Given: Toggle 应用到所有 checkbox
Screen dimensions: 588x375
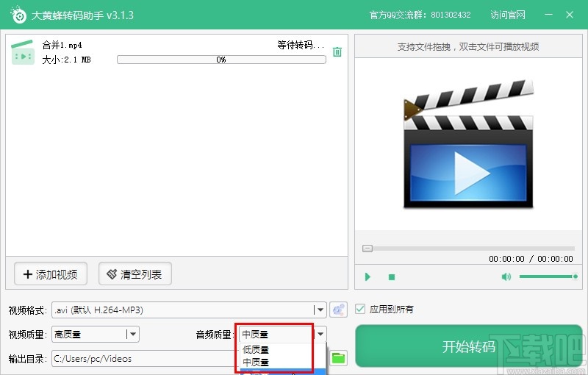Looking at the screenshot, I should (x=360, y=309).
